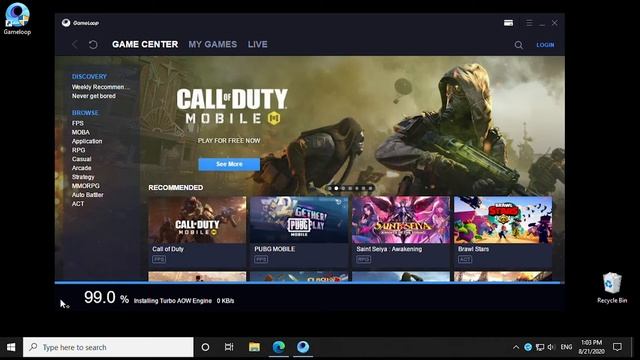The height and width of the screenshot is (360, 640).
Task: Click in the Windows search box
Action: pos(108,347)
